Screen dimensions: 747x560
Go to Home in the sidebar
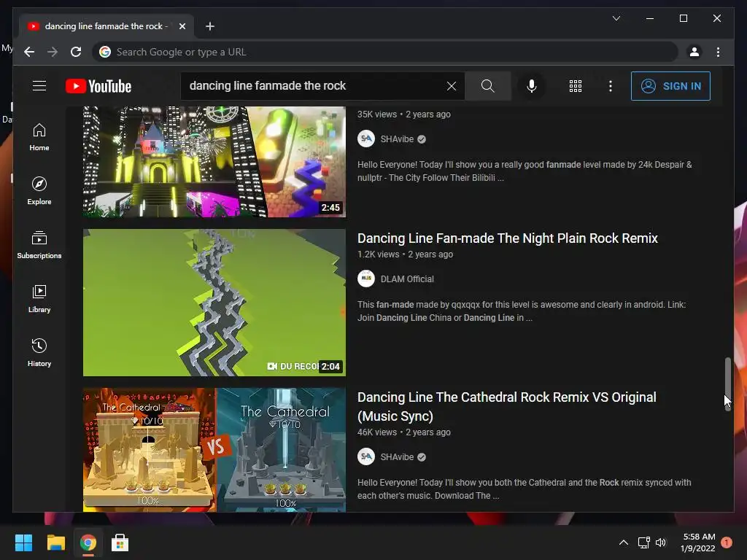click(x=39, y=137)
